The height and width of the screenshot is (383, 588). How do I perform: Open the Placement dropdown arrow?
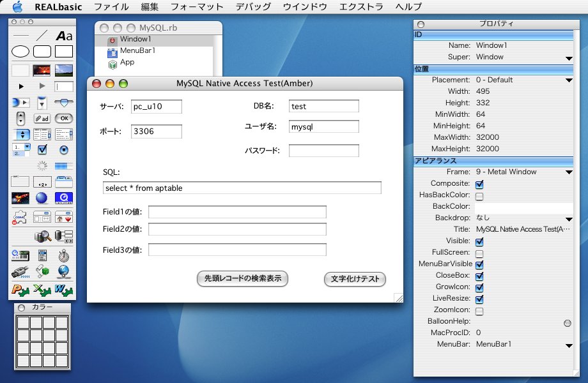[x=569, y=80]
